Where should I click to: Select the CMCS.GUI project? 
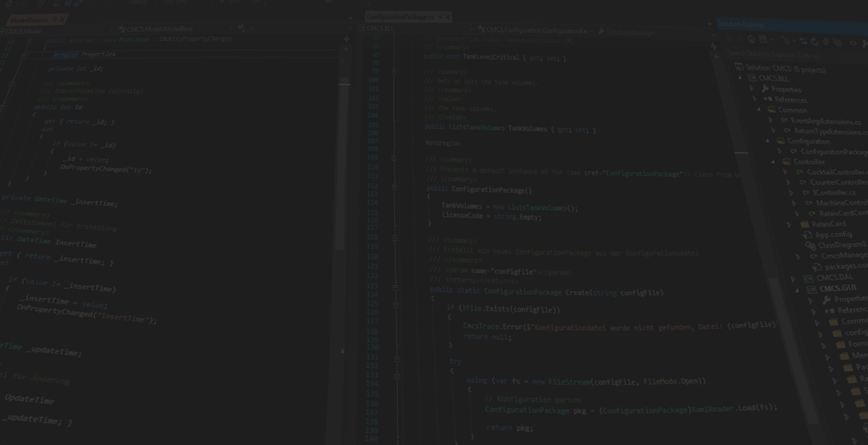pyautogui.click(x=838, y=288)
